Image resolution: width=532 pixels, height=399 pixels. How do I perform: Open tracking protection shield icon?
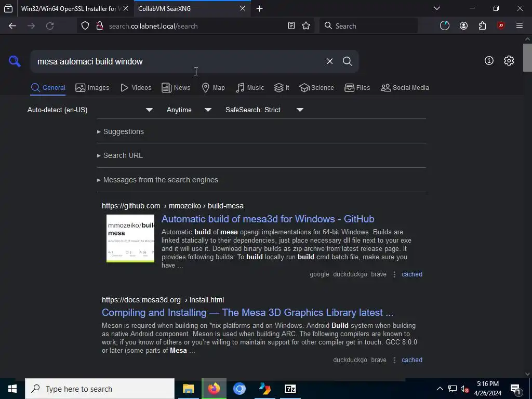pos(85,26)
